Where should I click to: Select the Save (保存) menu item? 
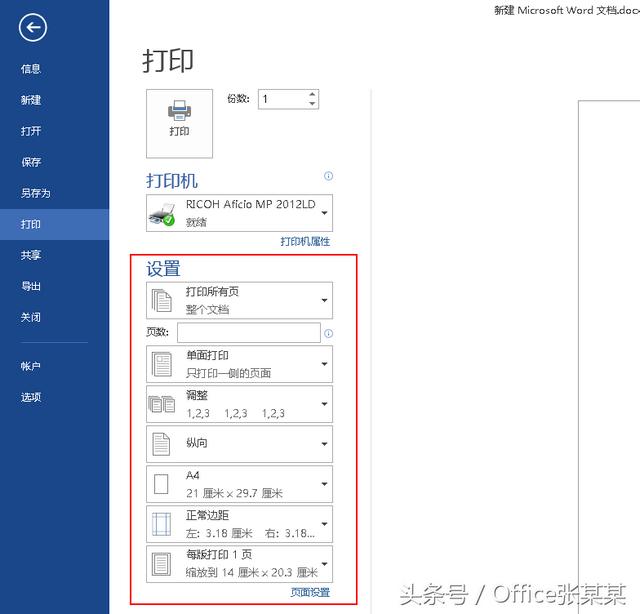tap(31, 162)
